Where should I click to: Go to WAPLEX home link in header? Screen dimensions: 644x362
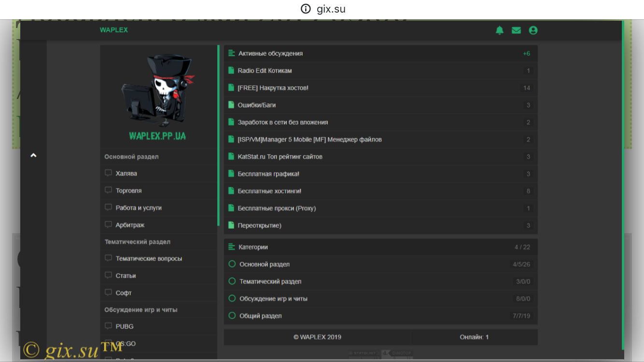(x=114, y=30)
